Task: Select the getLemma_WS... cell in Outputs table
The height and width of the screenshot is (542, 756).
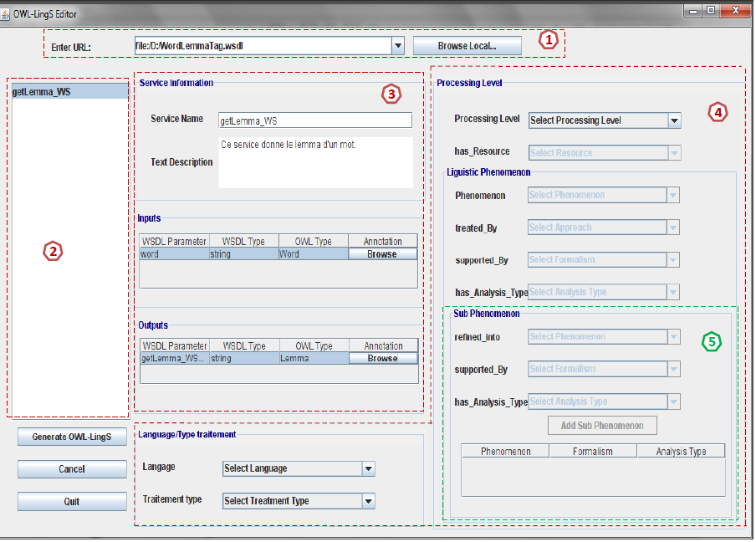Action: (x=175, y=358)
